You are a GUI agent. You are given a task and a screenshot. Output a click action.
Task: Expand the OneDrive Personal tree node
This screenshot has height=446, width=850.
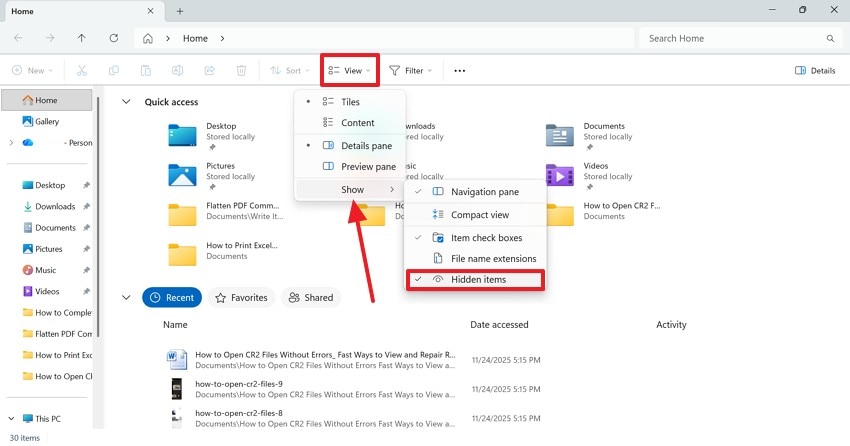(11, 143)
